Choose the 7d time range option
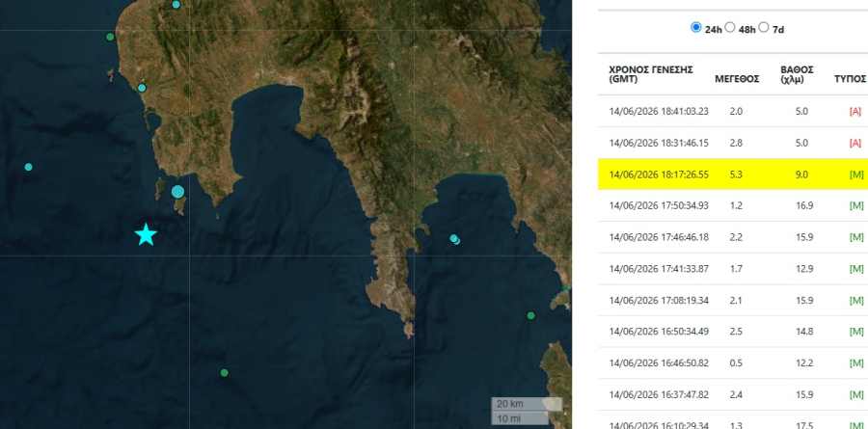 (764, 27)
